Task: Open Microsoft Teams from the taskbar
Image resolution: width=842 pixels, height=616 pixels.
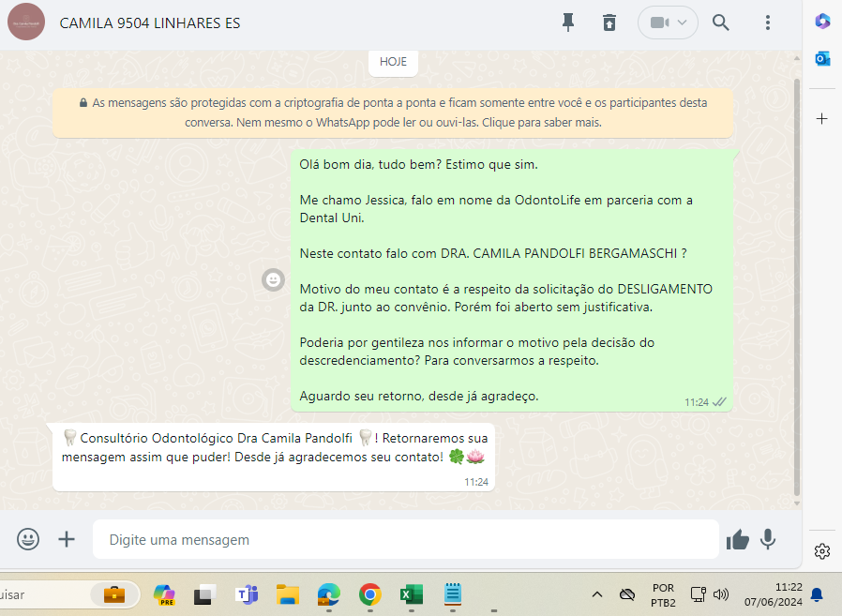Action: click(247, 594)
